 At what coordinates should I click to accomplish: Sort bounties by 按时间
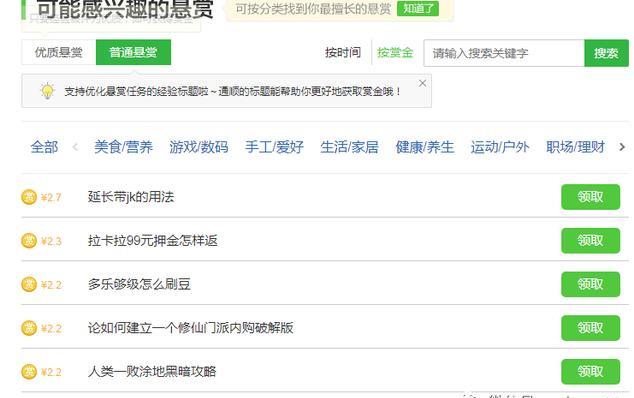(x=343, y=53)
